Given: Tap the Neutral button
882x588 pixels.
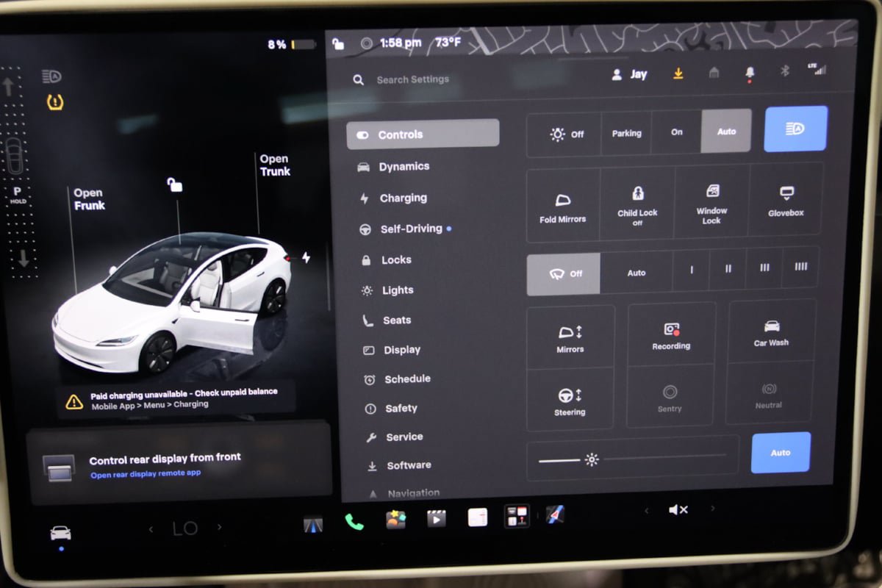Looking at the screenshot, I should tap(769, 393).
